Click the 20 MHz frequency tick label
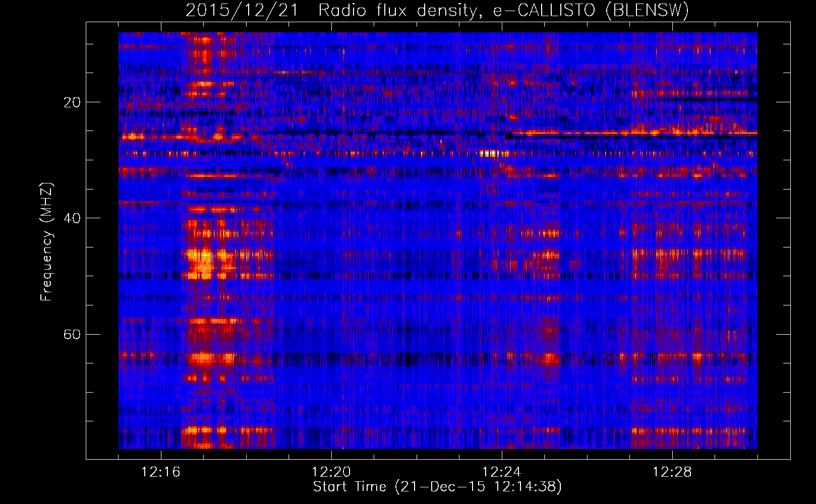 point(72,102)
